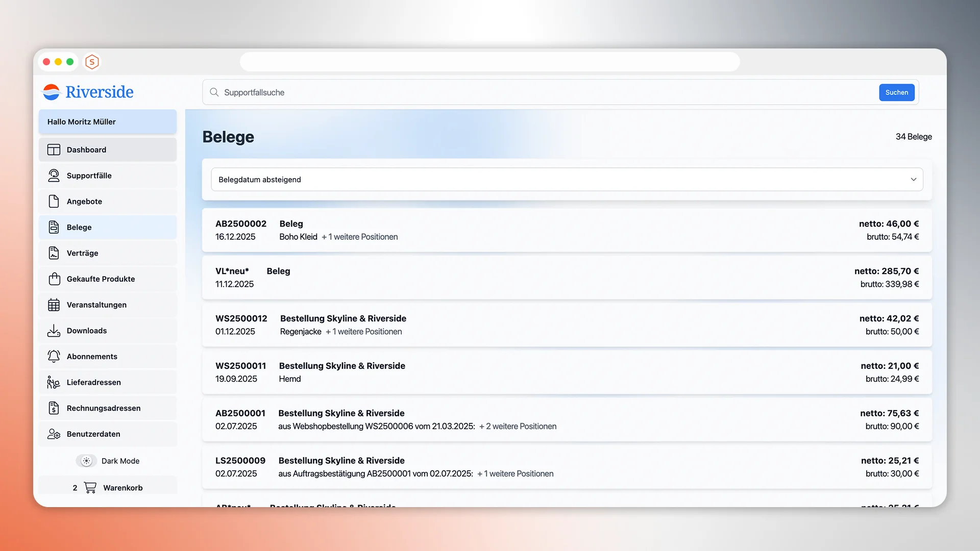Click the Supportfälle headset icon
This screenshot has height=551, width=980.
pyautogui.click(x=54, y=176)
